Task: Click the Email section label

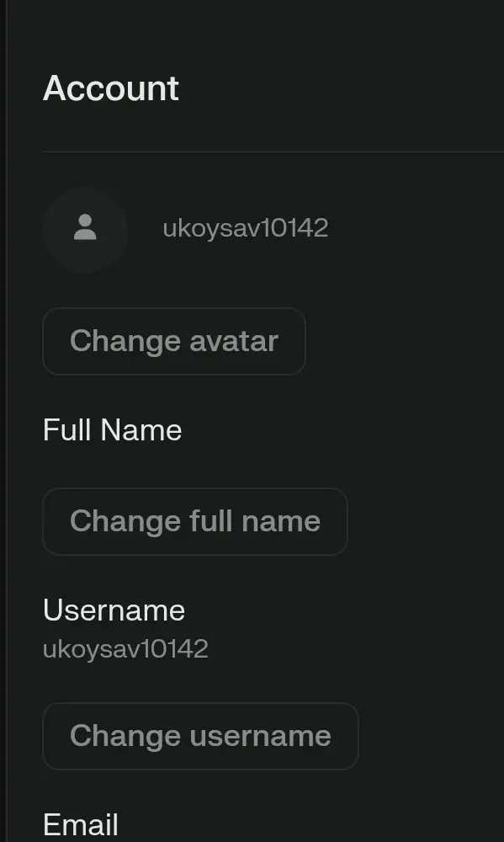Action: click(x=81, y=824)
